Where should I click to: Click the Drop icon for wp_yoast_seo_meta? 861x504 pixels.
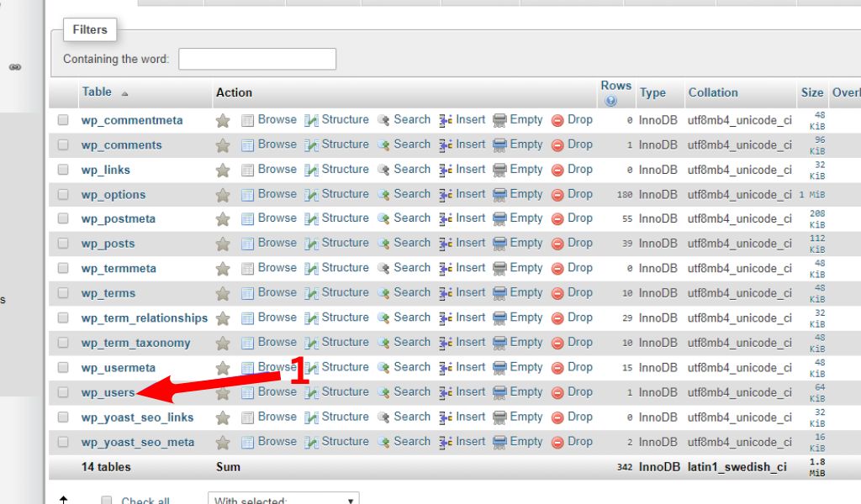click(x=557, y=442)
